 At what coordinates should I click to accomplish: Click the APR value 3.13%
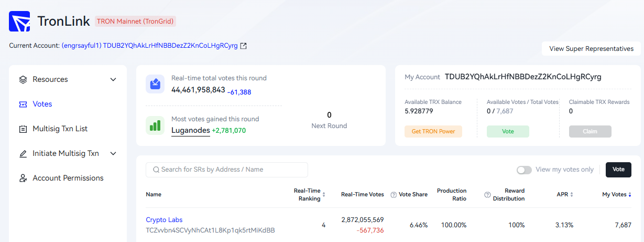(564, 225)
